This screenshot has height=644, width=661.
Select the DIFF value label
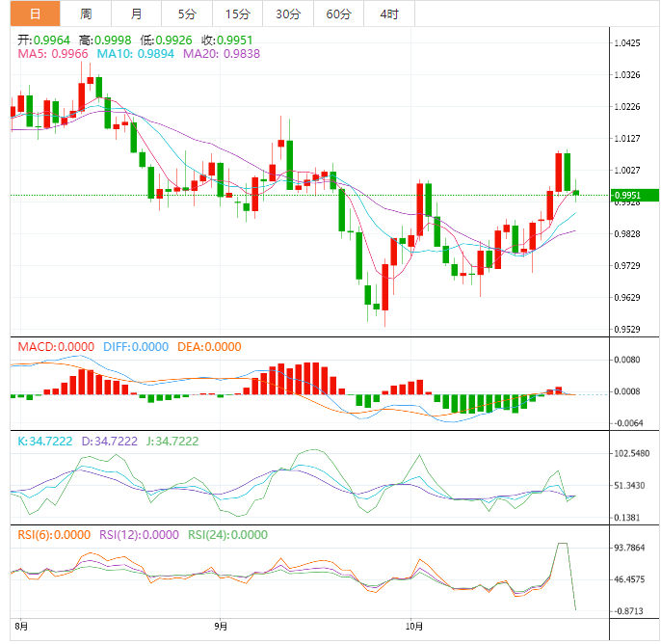(136, 347)
